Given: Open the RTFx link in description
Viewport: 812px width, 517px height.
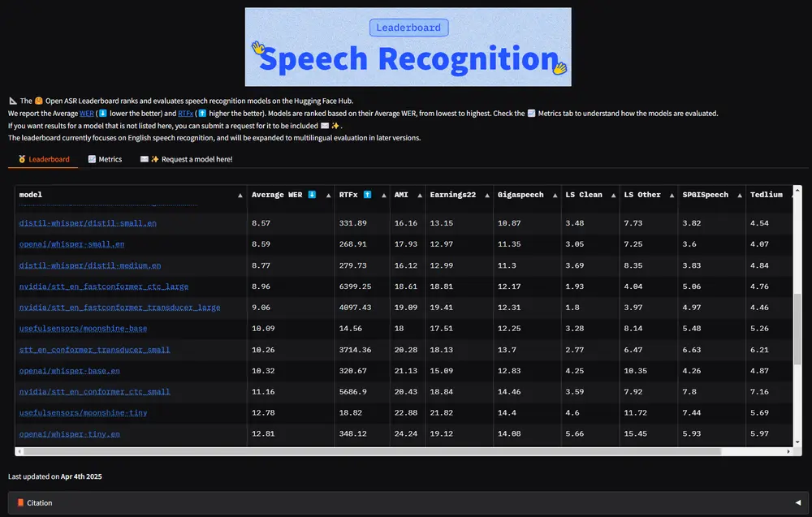Looking at the screenshot, I should pos(187,114).
